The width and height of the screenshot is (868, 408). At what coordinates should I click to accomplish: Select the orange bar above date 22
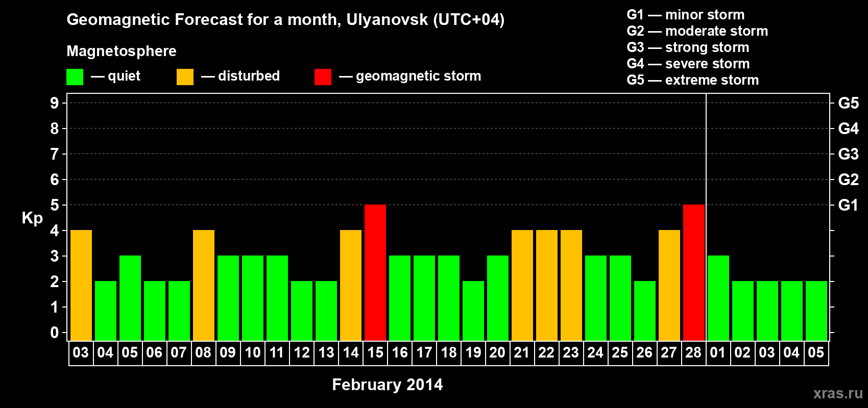pos(547,285)
